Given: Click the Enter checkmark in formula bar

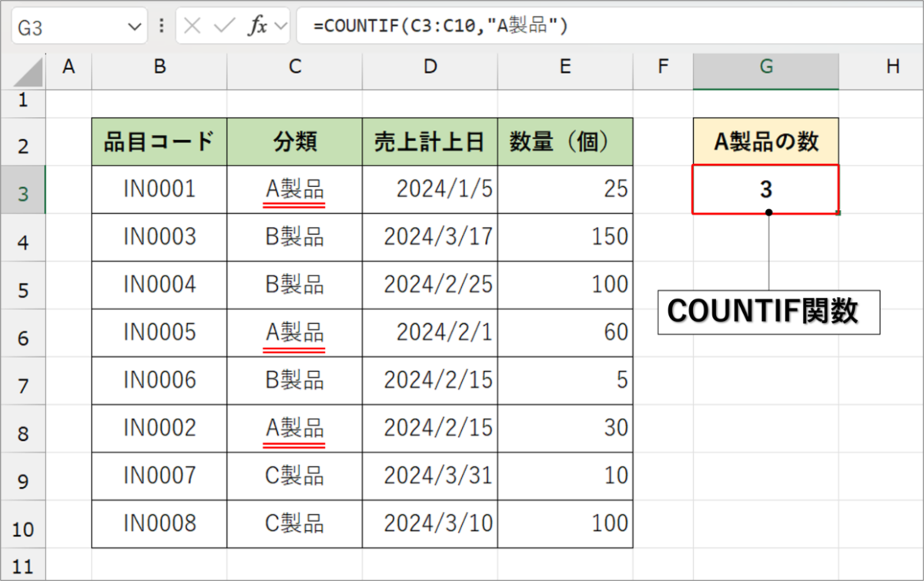Looking at the screenshot, I should [x=224, y=26].
